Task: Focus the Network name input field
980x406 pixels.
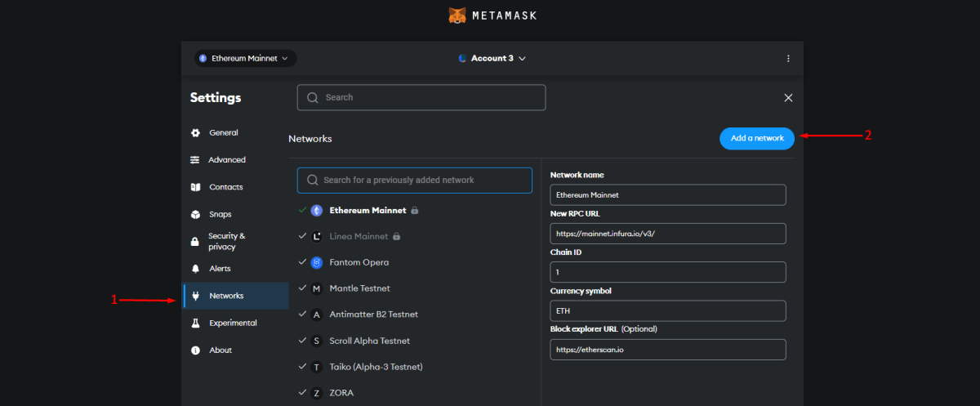Action: pos(667,195)
